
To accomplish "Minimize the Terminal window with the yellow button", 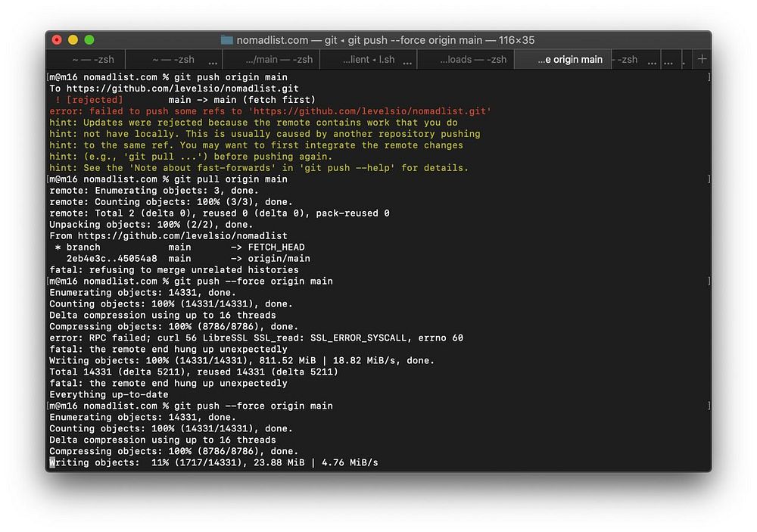I will pyautogui.click(x=73, y=40).
